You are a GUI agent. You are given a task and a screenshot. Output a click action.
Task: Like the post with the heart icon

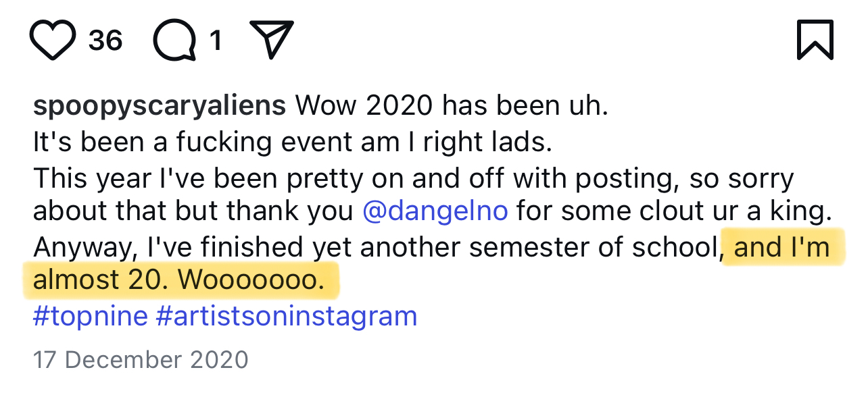click(53, 40)
